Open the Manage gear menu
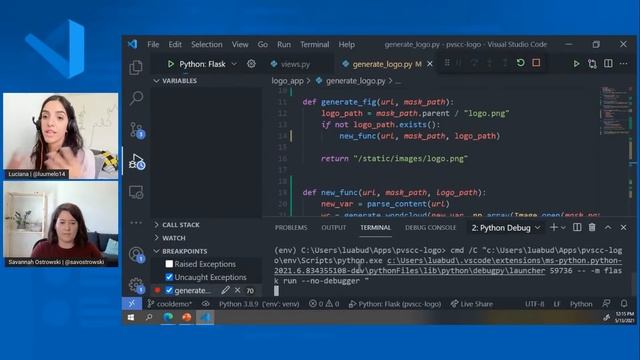The image size is (640, 360). pos(136,285)
